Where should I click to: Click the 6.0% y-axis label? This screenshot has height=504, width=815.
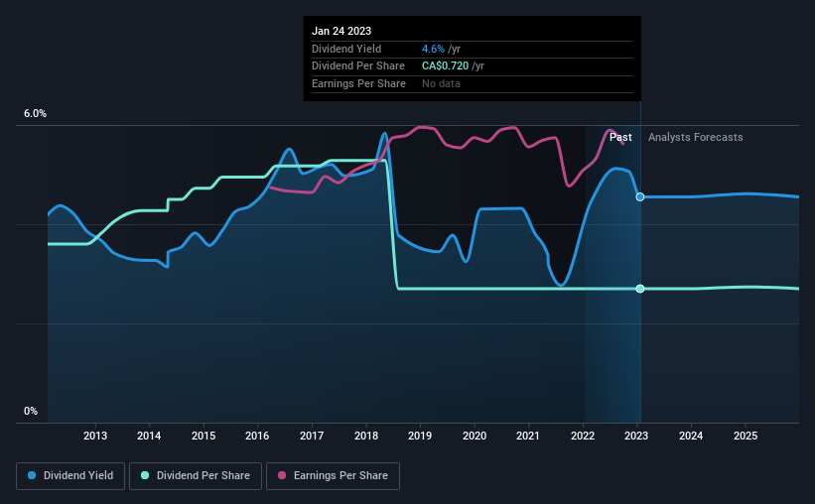[x=36, y=114]
